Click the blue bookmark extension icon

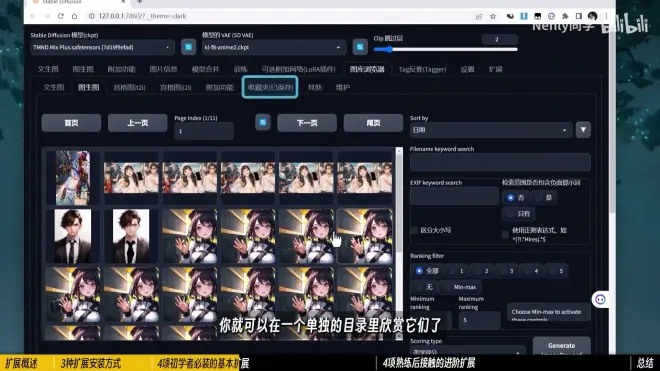(524, 16)
